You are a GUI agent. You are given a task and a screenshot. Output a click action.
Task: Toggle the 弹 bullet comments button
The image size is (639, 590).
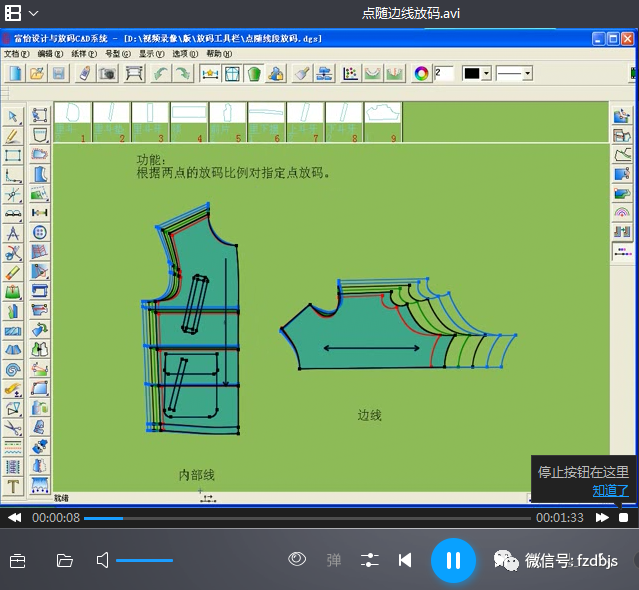333,560
